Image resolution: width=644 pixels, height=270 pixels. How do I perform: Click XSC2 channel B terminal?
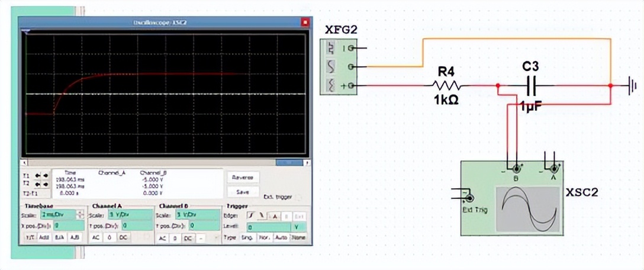tap(516, 168)
